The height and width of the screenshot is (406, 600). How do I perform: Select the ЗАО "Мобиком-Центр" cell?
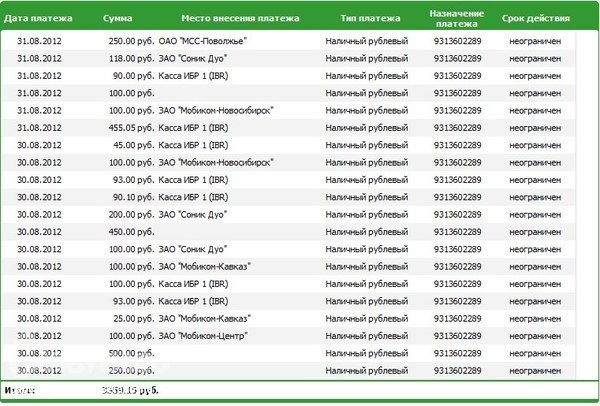pos(203,335)
